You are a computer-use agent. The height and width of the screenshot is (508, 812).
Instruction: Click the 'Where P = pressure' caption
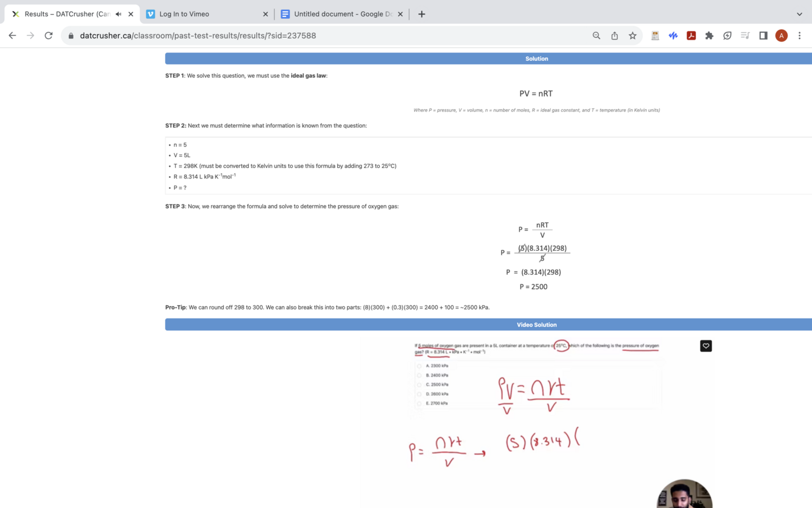click(x=537, y=110)
